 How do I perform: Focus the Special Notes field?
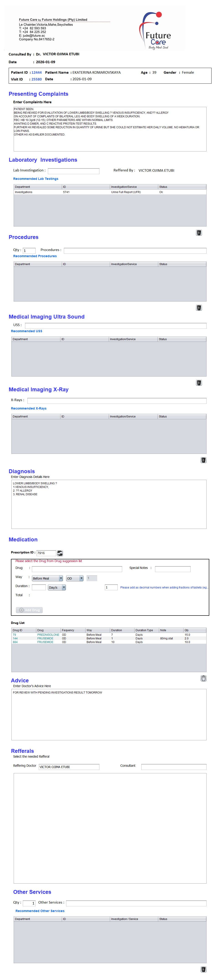coord(172,569)
